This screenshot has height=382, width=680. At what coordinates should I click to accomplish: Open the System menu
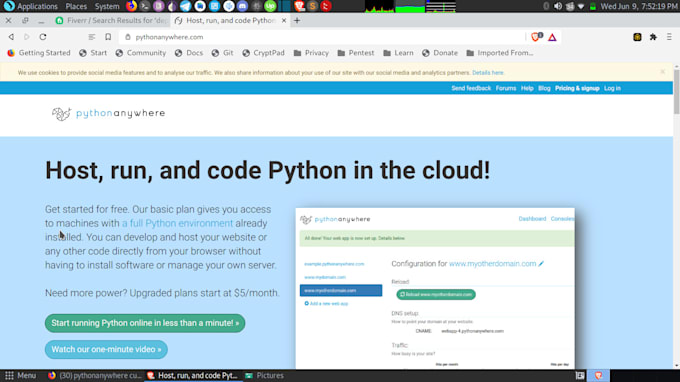107,6
